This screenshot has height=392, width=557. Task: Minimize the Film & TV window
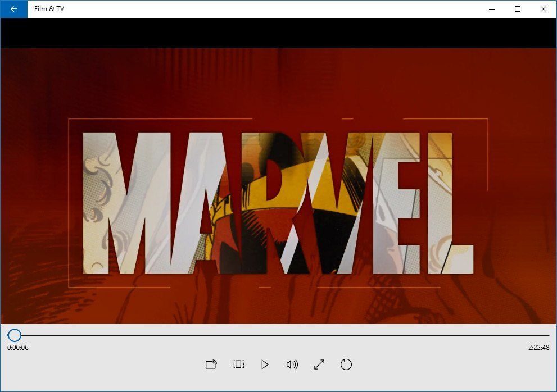tap(492, 9)
